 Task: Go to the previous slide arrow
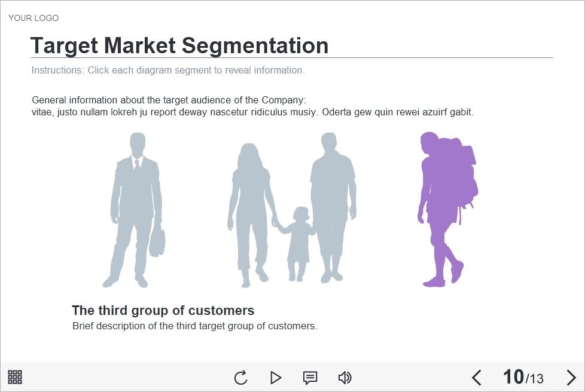[476, 378]
